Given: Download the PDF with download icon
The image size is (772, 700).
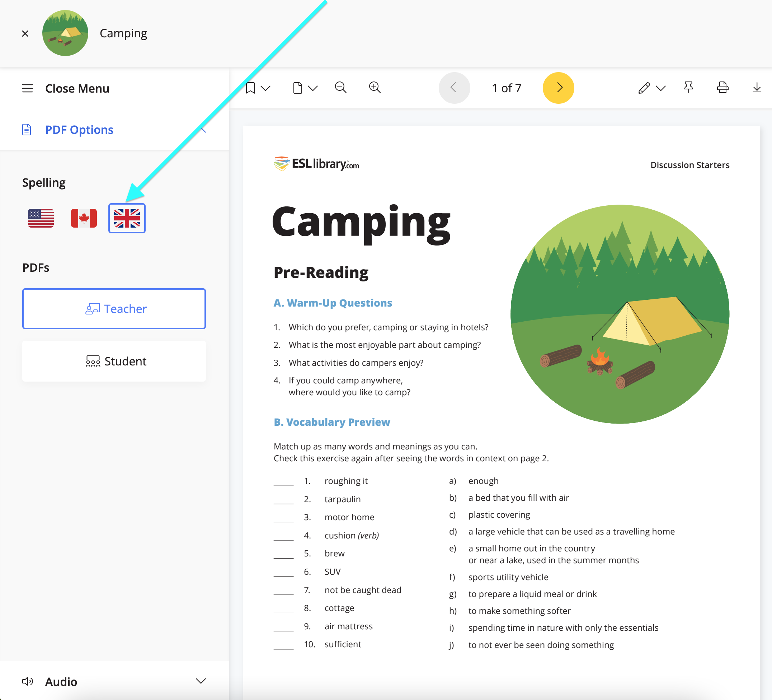Looking at the screenshot, I should click(x=756, y=88).
